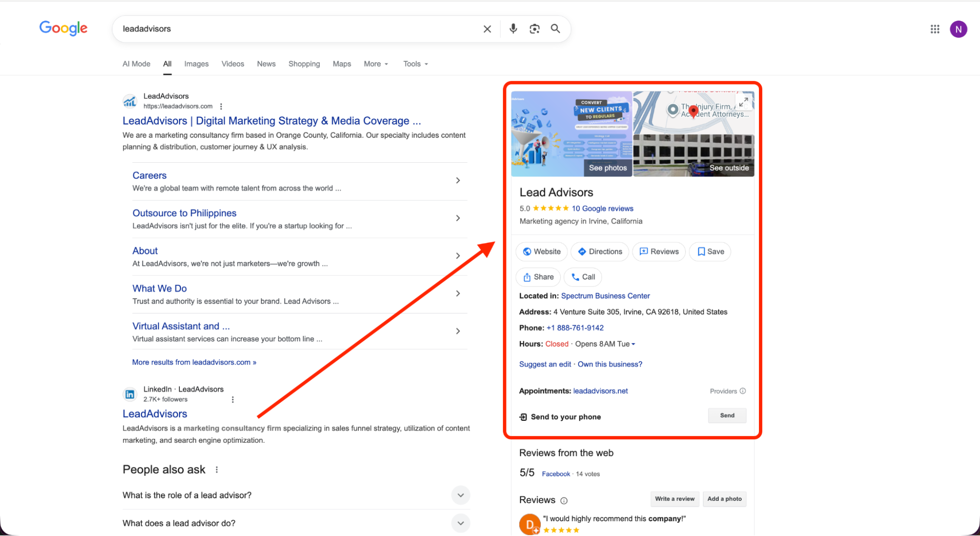
Task: Open the More search categories dropdown
Action: click(x=375, y=64)
